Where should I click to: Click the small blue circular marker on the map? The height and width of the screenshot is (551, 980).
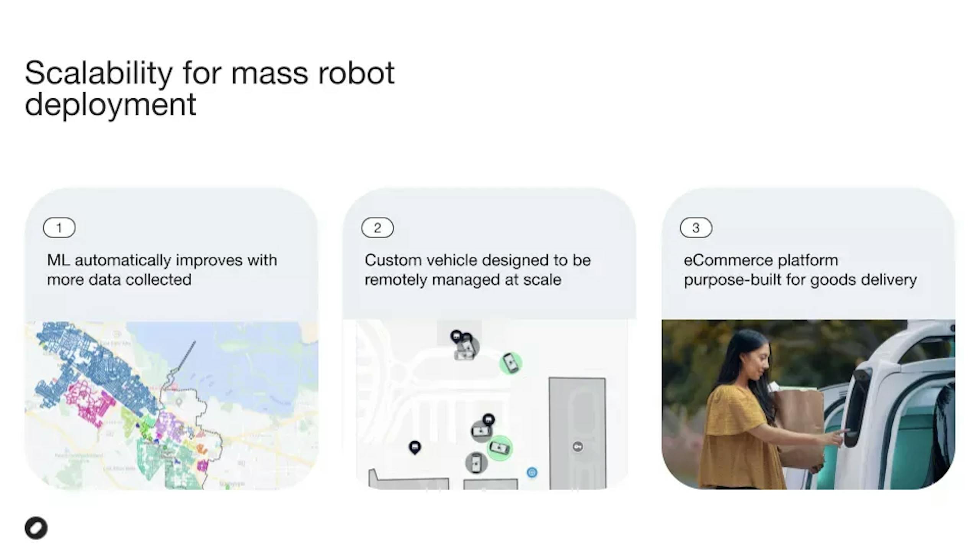point(532,473)
